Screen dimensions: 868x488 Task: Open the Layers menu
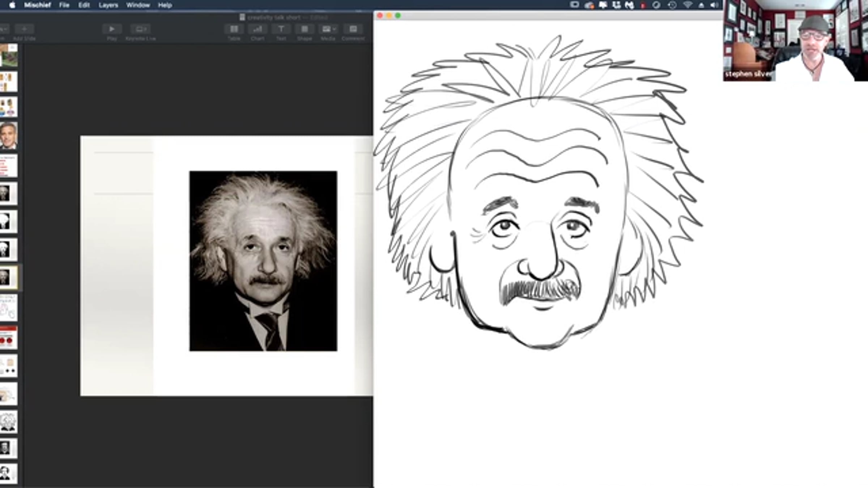pos(108,5)
